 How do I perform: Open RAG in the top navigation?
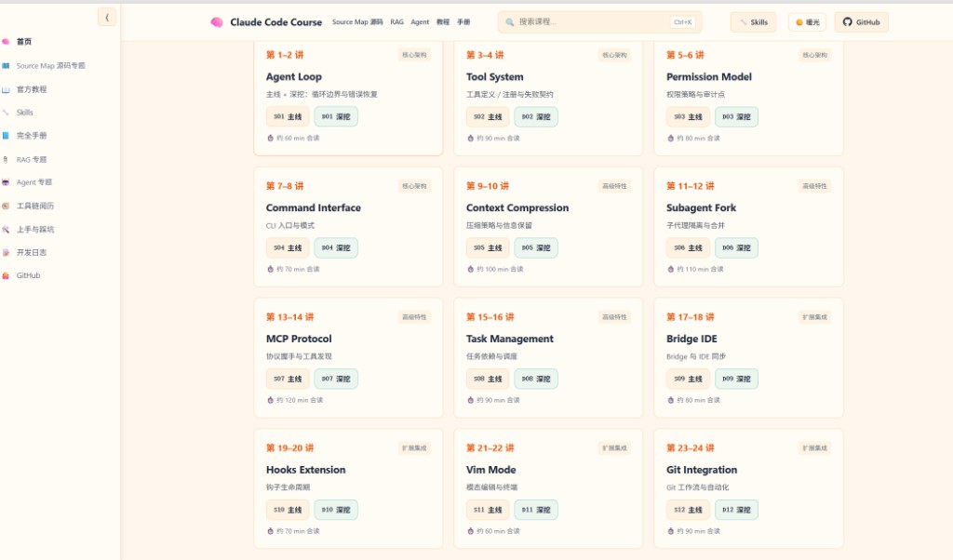pos(396,22)
